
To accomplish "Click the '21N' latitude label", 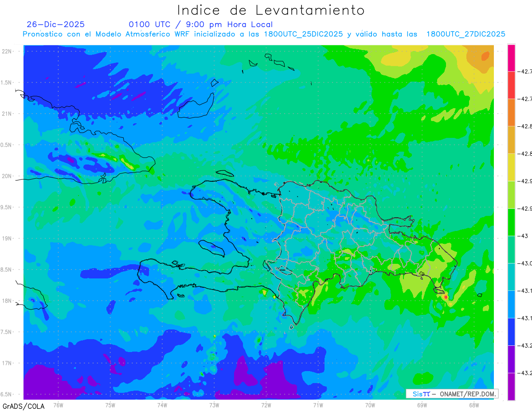I will pos(7,114).
